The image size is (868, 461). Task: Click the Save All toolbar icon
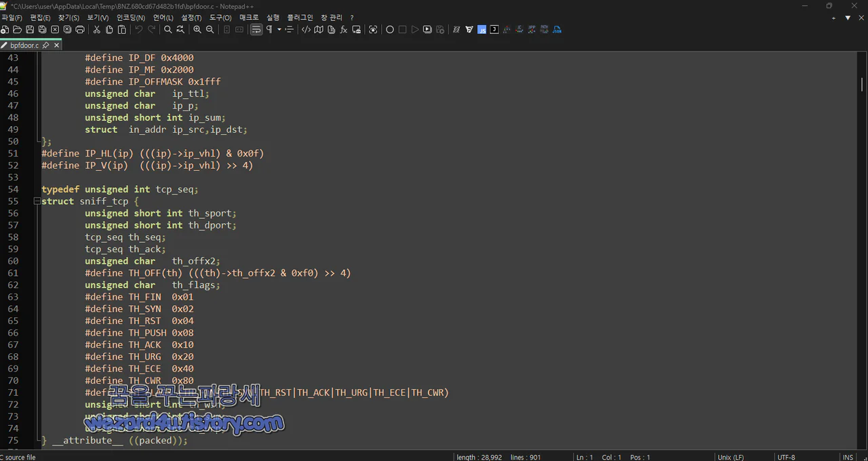tap(42, 30)
